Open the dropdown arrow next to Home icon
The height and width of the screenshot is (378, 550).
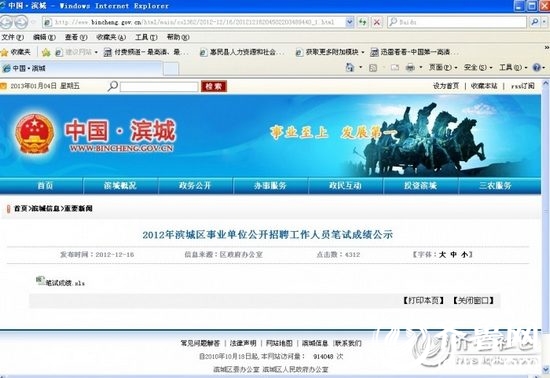pos(361,67)
